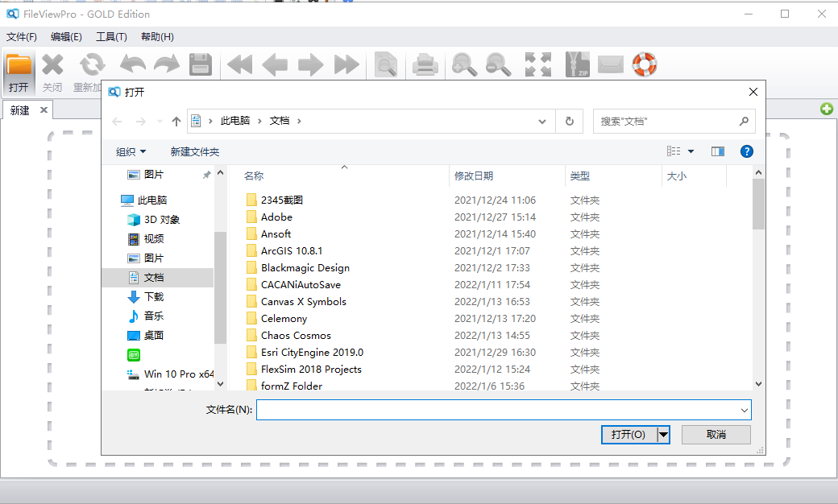Click the green add new tab icon
The image size is (838, 504).
tap(827, 109)
